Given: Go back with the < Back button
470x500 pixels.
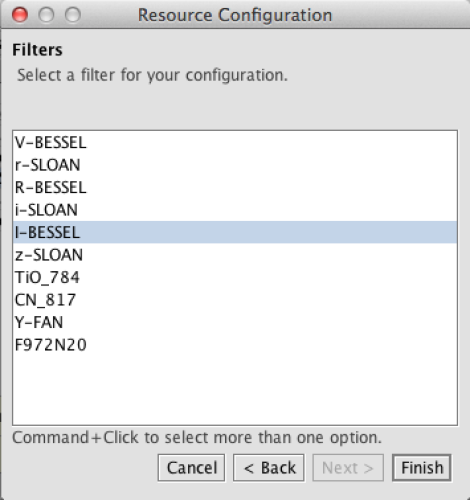Looking at the screenshot, I should point(269,468).
